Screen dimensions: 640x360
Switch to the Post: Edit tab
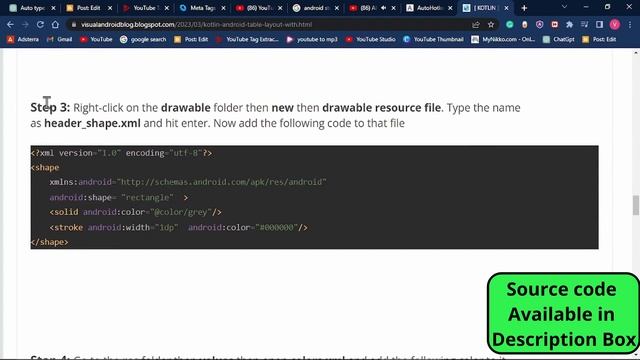pyautogui.click(x=89, y=8)
